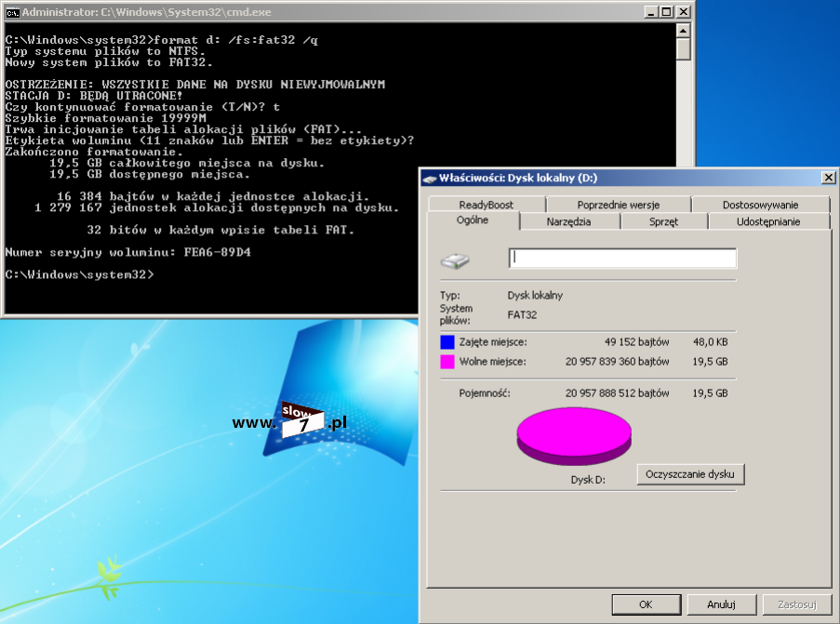
Task: Click the final C:\Windows\system32> prompt
Action: pyautogui.click(x=79, y=274)
